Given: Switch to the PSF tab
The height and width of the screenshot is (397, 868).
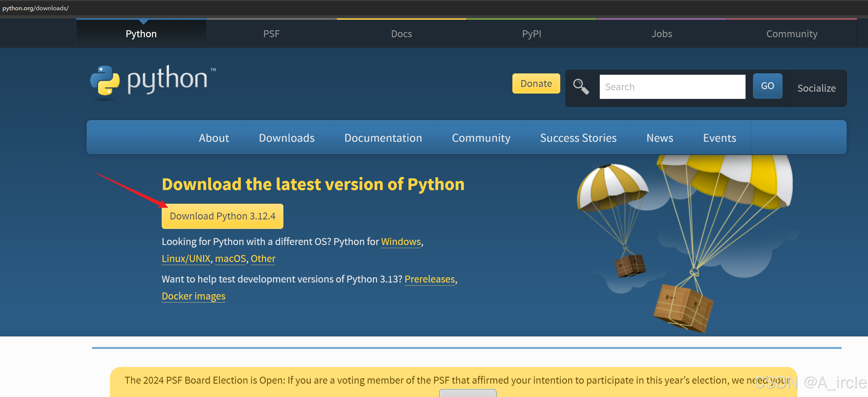Looking at the screenshot, I should (271, 33).
